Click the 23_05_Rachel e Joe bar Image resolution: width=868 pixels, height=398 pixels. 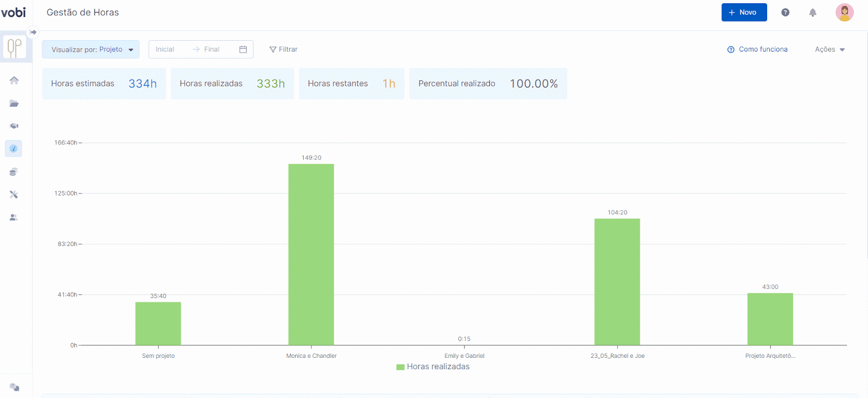click(x=617, y=282)
